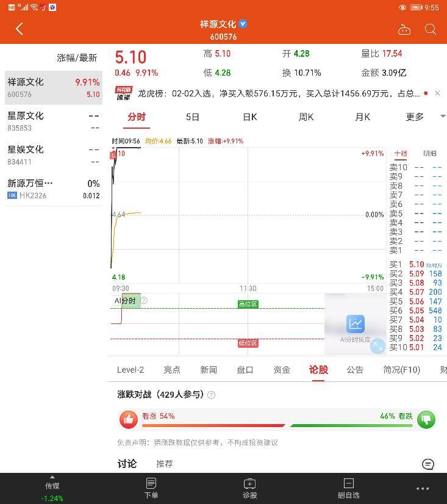Open the AI分时顶底 chart icon
447x504 pixels.
[355, 323]
